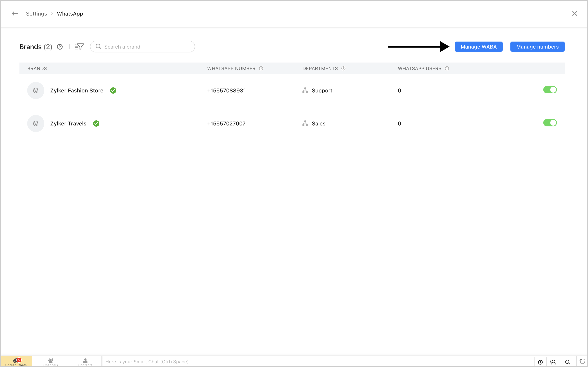Click the Manage WABA button

click(478, 47)
